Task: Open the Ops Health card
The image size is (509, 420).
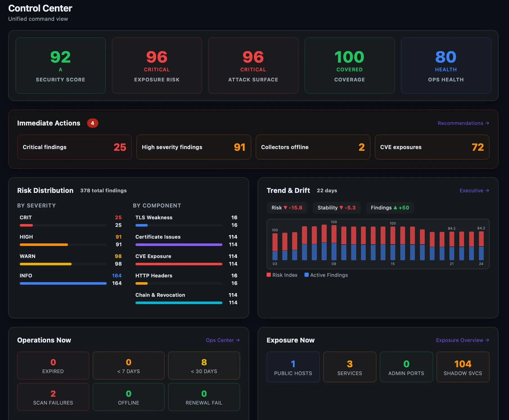Action: click(446, 65)
